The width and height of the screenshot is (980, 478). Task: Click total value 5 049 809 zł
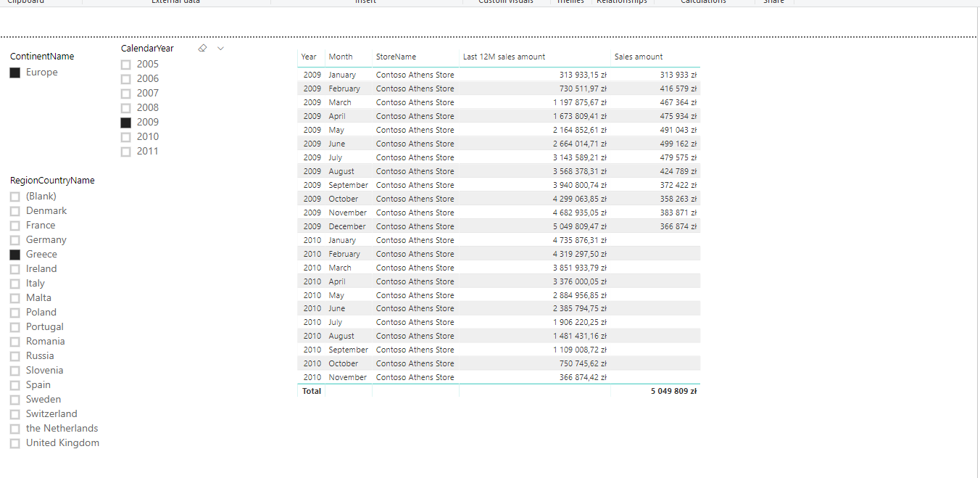(x=673, y=391)
